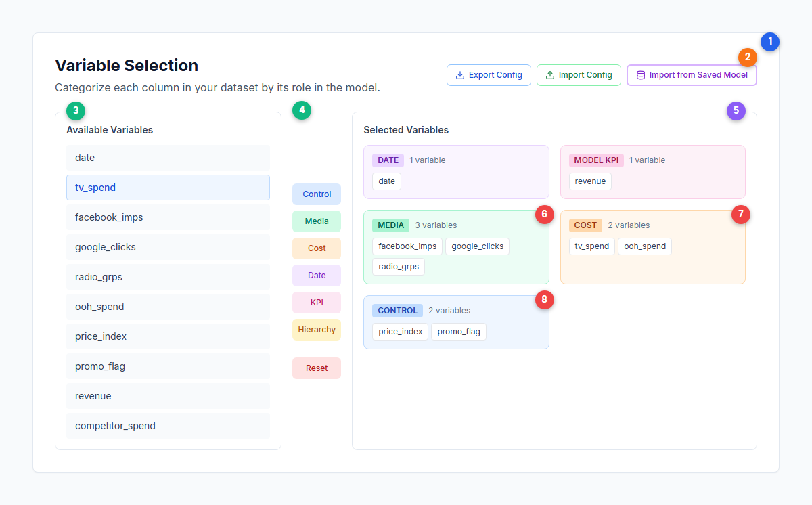Click price_index chip in CONTROL group
The width and height of the screenshot is (812, 505).
(x=400, y=332)
